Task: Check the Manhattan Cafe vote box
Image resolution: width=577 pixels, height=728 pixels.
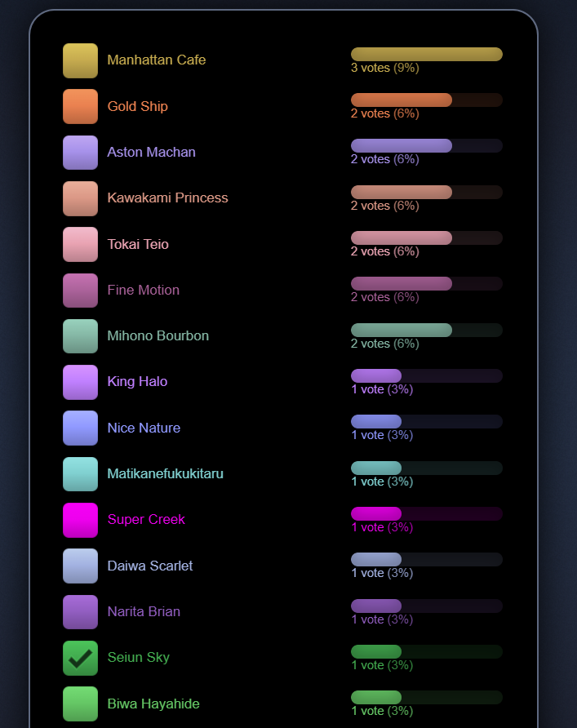Action: [80, 61]
